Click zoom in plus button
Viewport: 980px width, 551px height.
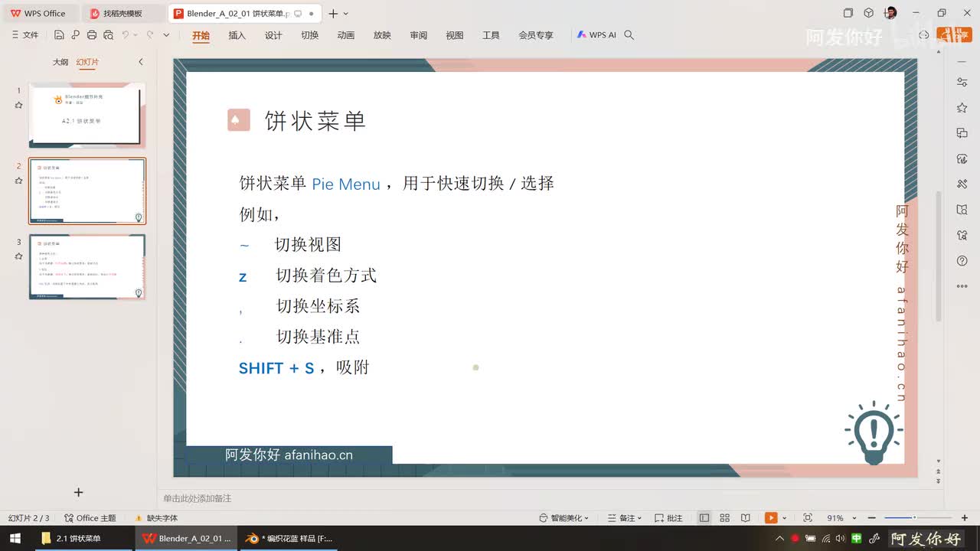click(x=964, y=518)
